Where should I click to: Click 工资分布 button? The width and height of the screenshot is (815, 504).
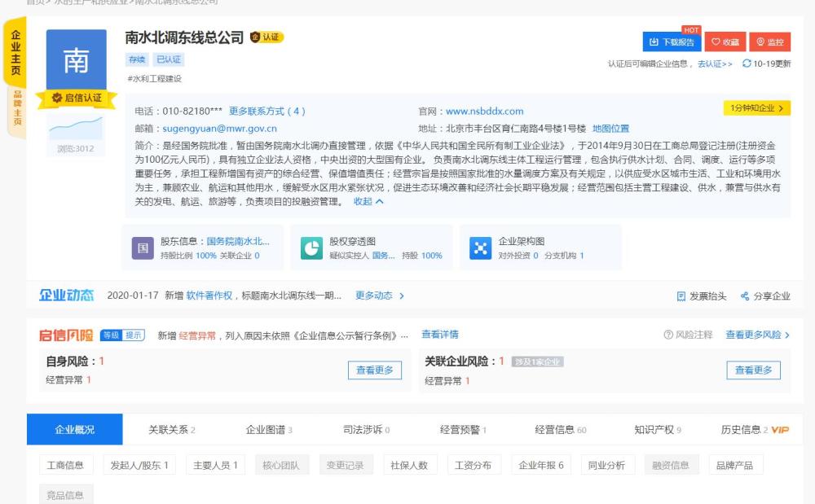pyautogui.click(x=474, y=465)
